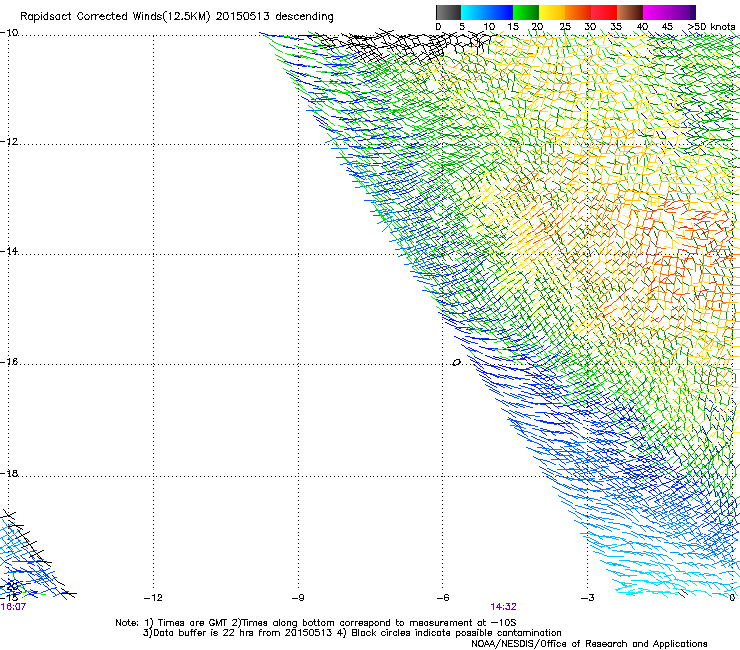
Task: Click the purple 16:07 time stamp
Action: 13,607
